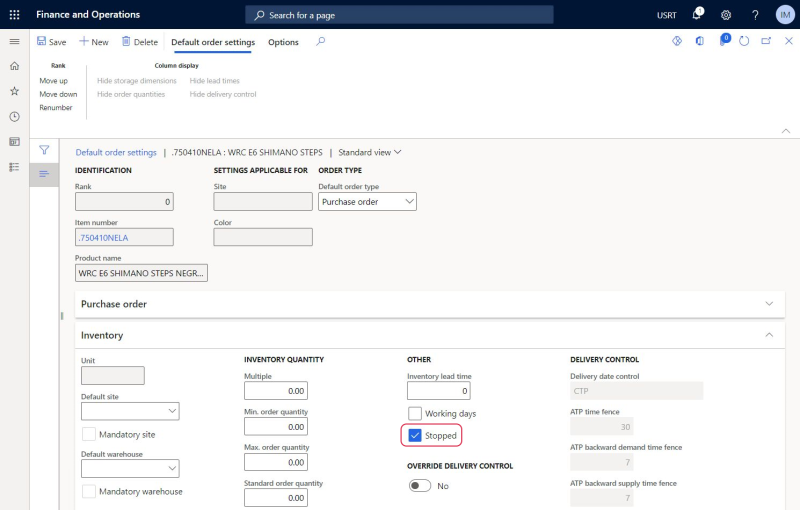800x510 pixels.
Task: Toggle Override delivery control switch
Action: pyautogui.click(x=420, y=486)
